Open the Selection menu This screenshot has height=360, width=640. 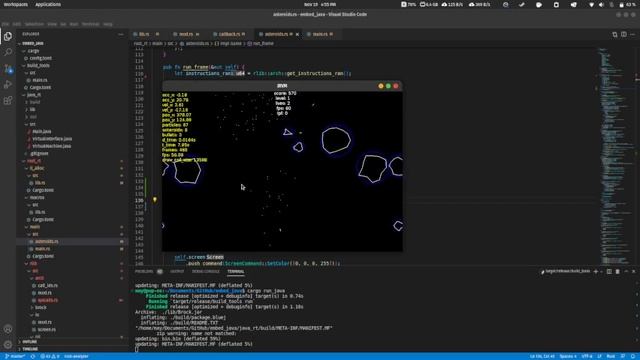(34, 24)
